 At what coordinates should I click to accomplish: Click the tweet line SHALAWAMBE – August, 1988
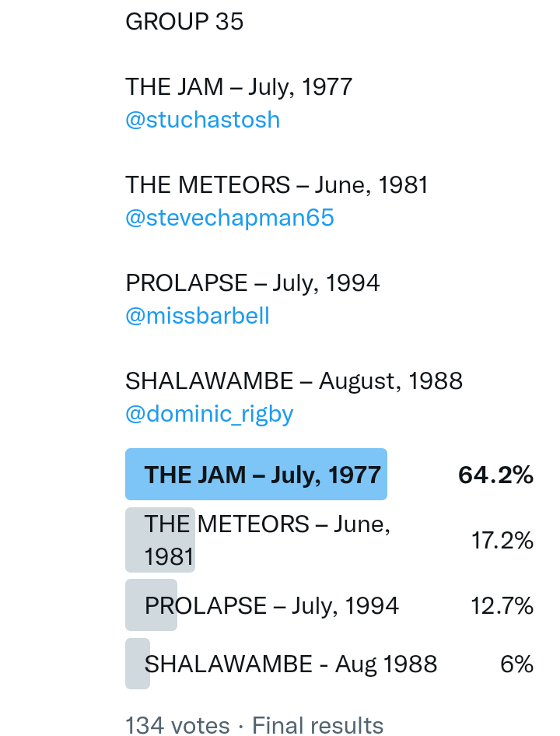[294, 380]
